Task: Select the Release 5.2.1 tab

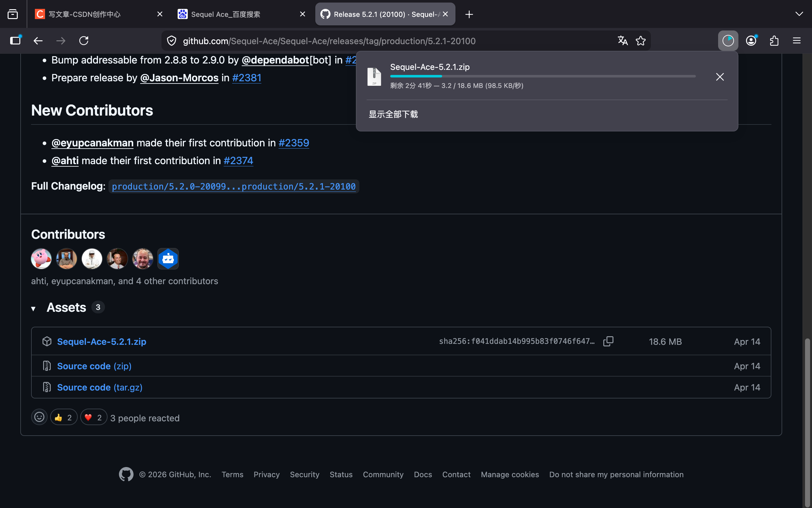Action: (x=385, y=14)
